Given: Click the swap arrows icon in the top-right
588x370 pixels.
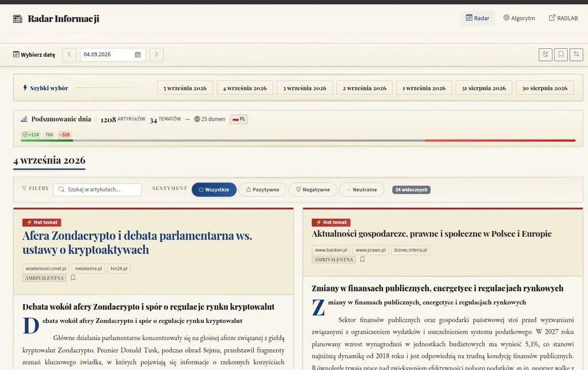Looking at the screenshot, I should 577,55.
